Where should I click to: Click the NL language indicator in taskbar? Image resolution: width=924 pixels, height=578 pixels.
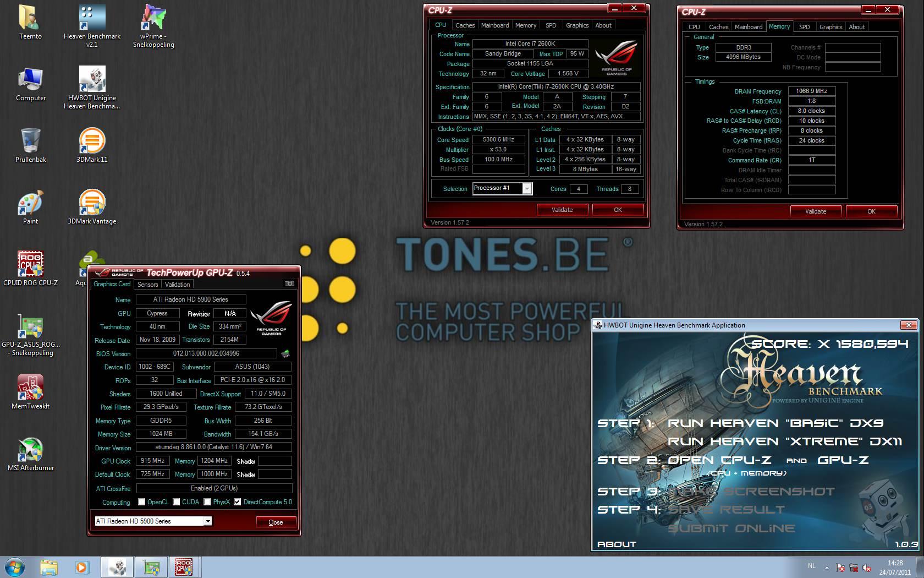(x=812, y=565)
